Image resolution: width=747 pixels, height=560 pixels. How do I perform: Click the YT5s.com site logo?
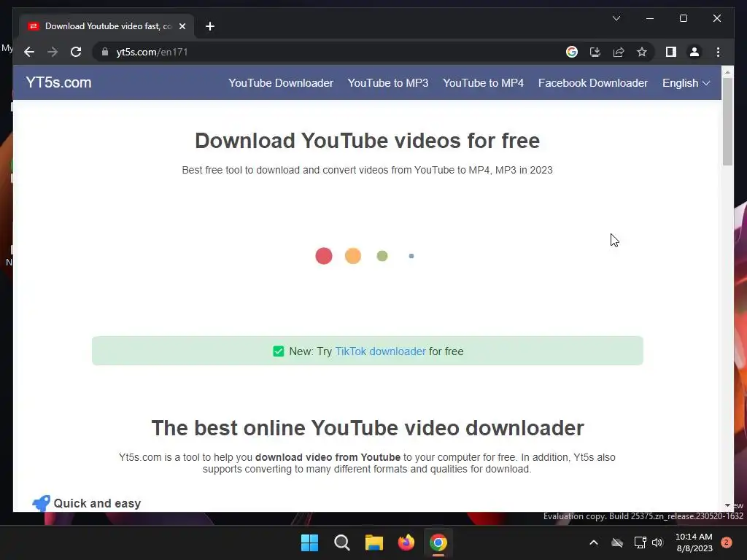pos(58,82)
